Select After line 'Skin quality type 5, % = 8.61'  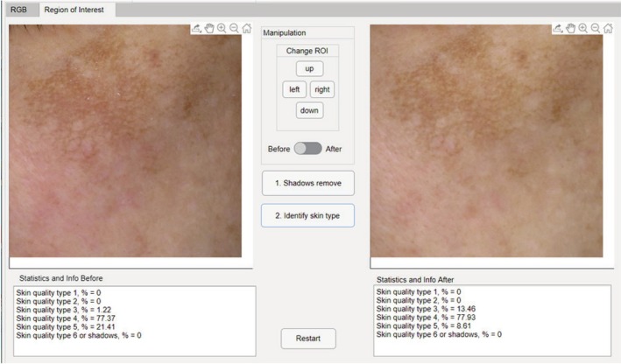pyautogui.click(x=424, y=326)
